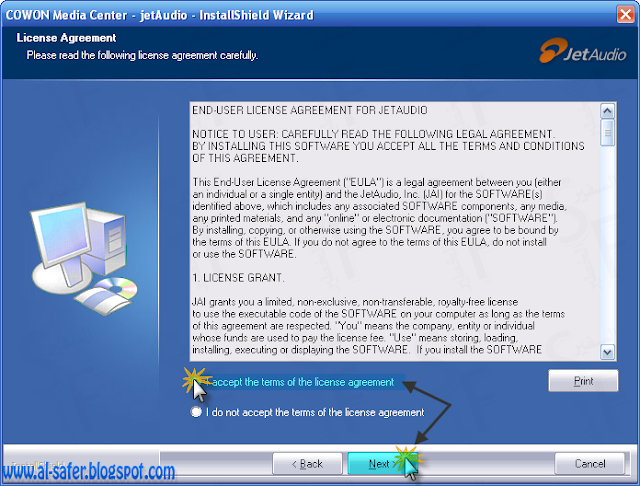Click the computer and CD setup graphic

(x=84, y=258)
